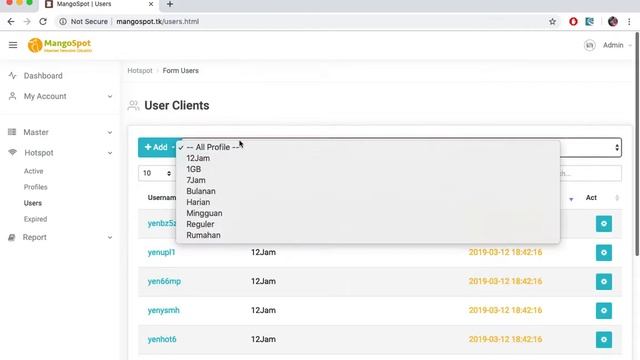
Task: Open Active hotspot sessions page
Action: click(33, 171)
